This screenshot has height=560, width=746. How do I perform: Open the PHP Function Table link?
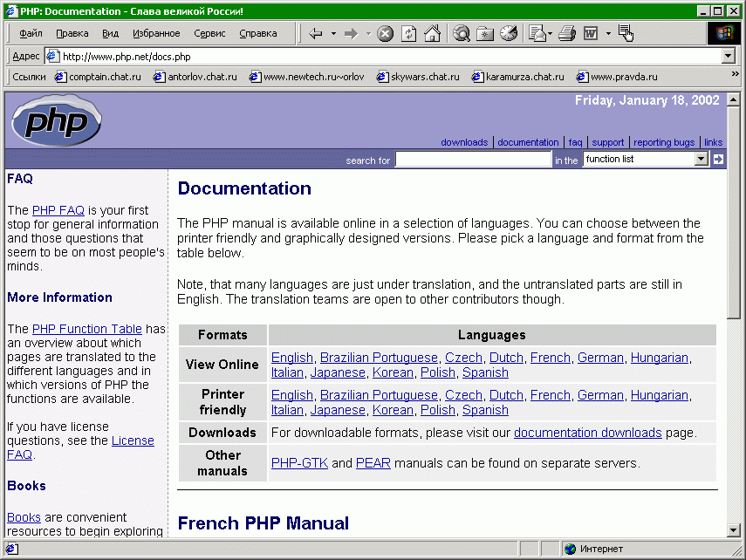(x=87, y=329)
